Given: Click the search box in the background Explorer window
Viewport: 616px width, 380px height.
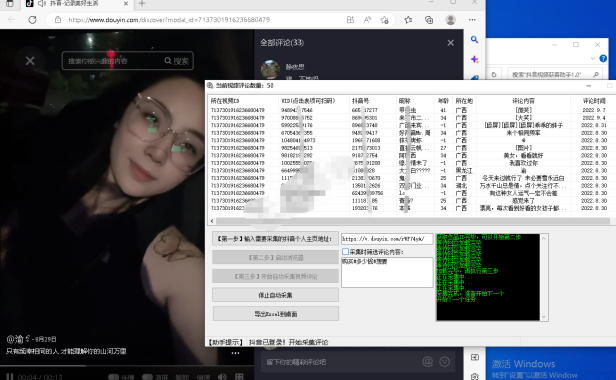Looking at the screenshot, I should point(554,74).
